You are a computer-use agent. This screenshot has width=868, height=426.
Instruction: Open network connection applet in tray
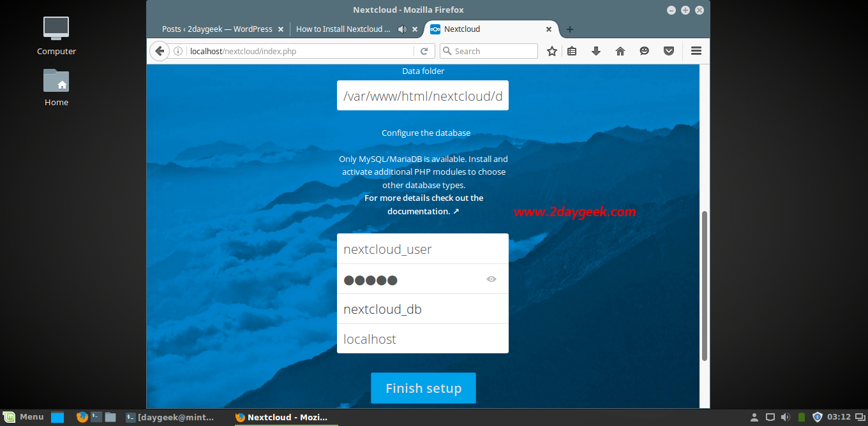770,417
